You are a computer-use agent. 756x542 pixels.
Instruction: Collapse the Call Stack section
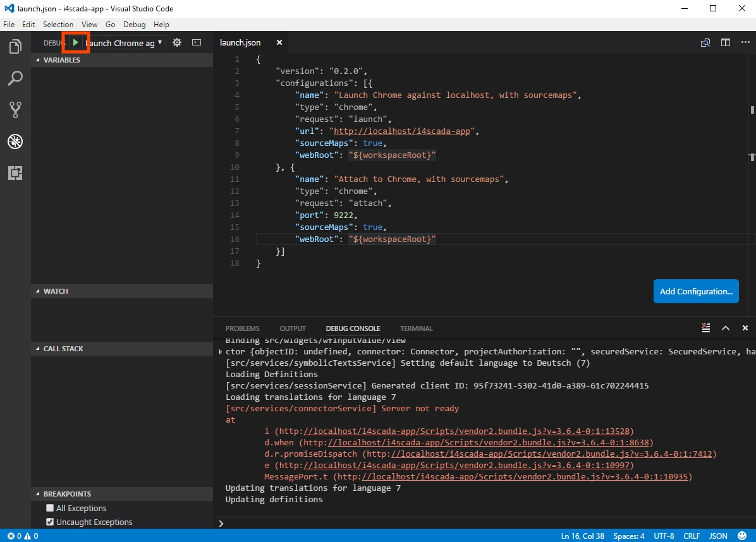point(122,348)
